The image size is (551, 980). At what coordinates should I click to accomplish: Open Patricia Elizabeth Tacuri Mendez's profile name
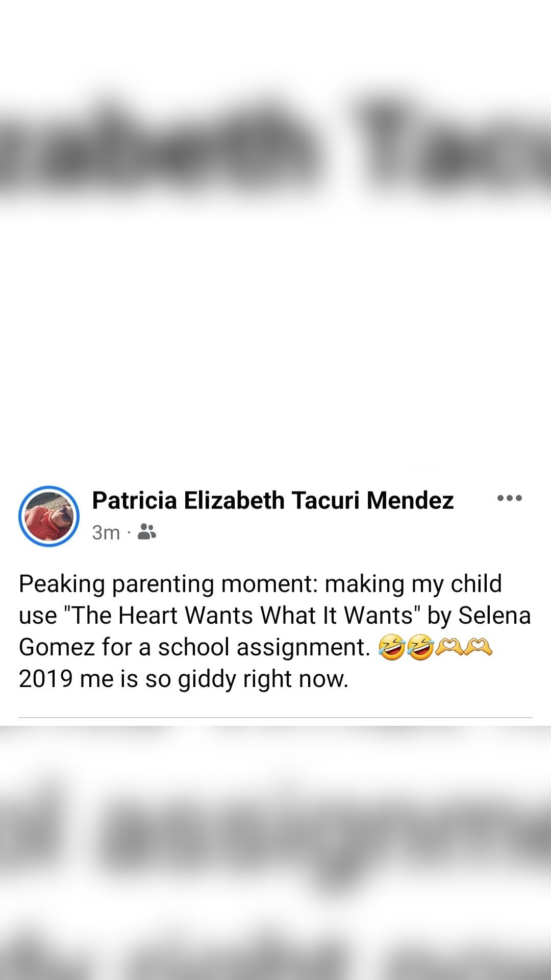[272, 500]
